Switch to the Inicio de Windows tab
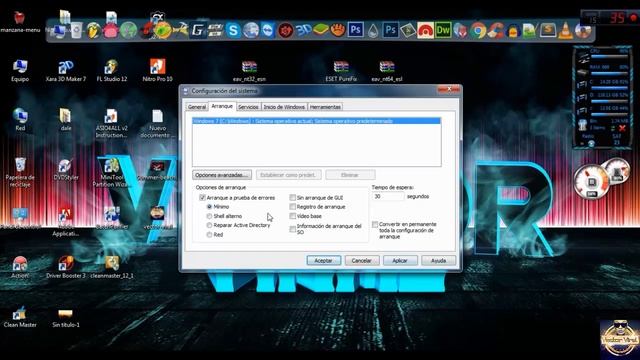The image size is (640, 360). point(284,107)
